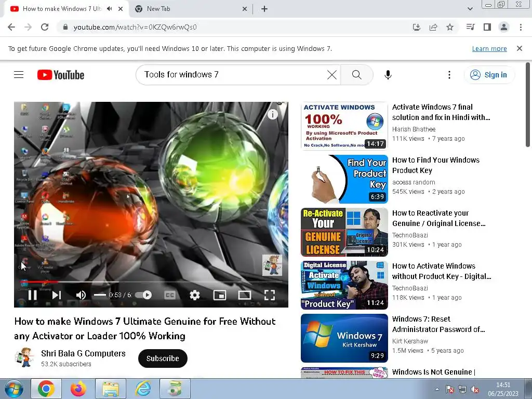Run search with magnifier button
Viewport: 532px width, 399px height.
tap(356, 75)
